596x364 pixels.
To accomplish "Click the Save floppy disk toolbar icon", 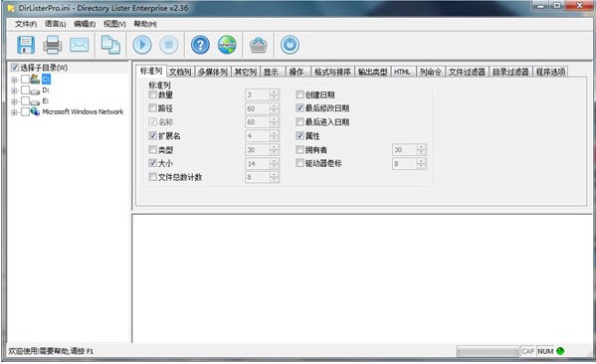I will (x=26, y=45).
